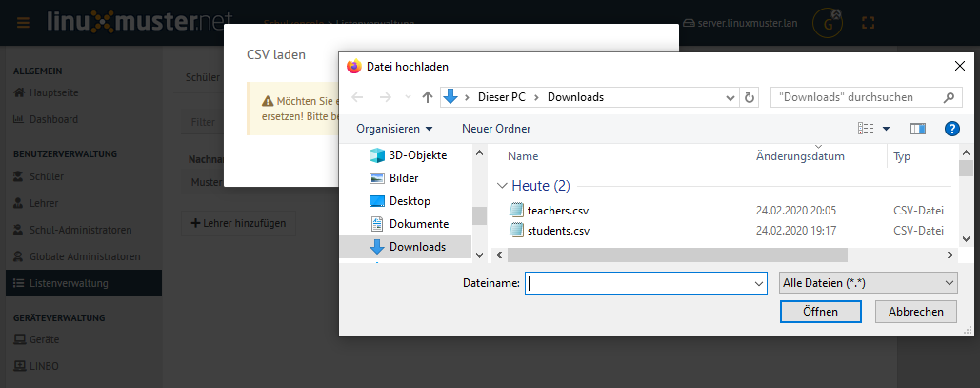This screenshot has height=388, width=980.
Task: Go up one folder level
Action: [x=428, y=97]
